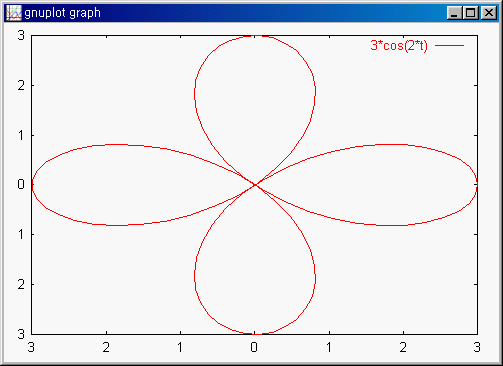Close the gnuplot graph window
503x366 pixels.
[489, 13]
